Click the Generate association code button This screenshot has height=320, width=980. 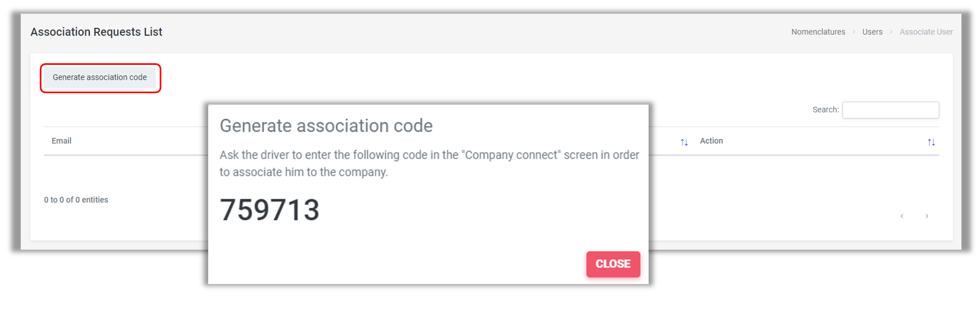[100, 77]
